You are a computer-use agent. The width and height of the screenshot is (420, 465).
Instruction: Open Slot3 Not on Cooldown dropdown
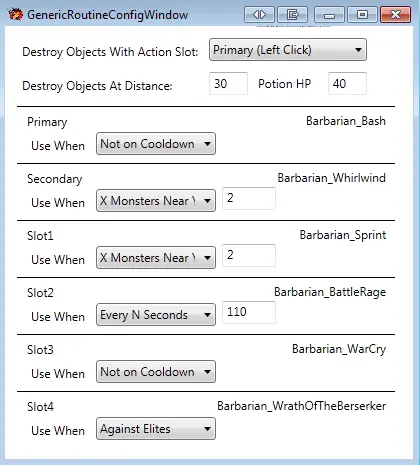[x=156, y=372]
